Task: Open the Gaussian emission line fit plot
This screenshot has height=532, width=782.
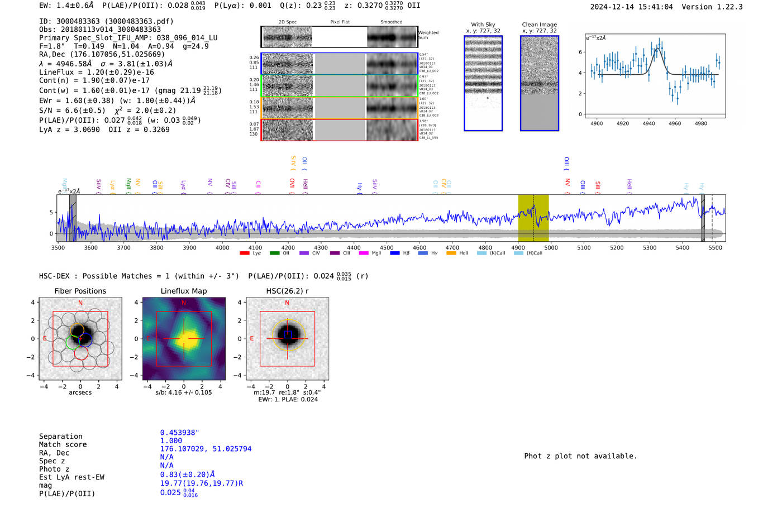Action: 655,76
